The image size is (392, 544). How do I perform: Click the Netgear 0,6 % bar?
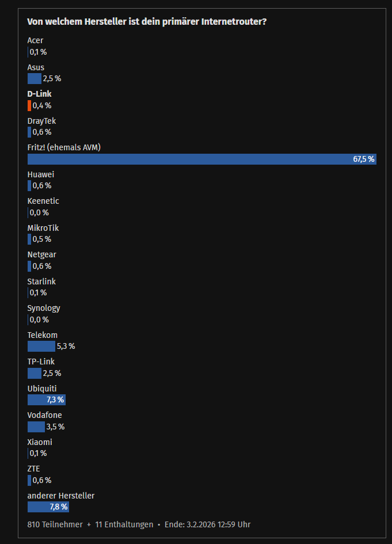tap(29, 266)
